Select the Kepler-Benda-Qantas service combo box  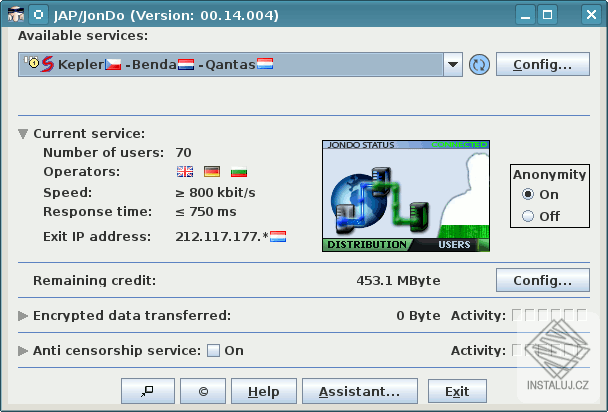tap(240, 65)
